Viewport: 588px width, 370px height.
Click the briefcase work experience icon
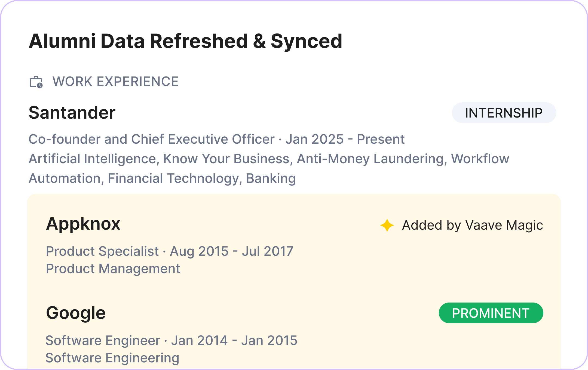click(x=36, y=82)
